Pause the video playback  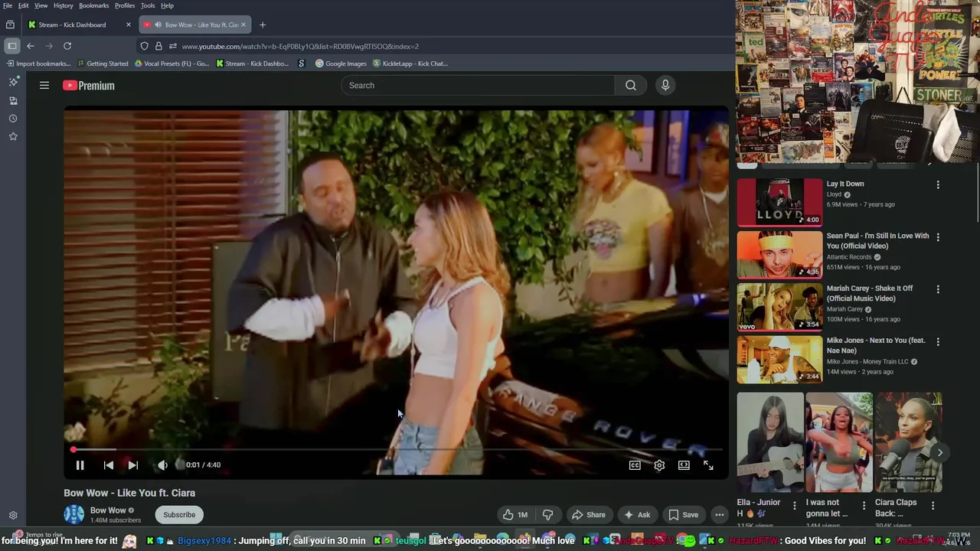[80, 465]
